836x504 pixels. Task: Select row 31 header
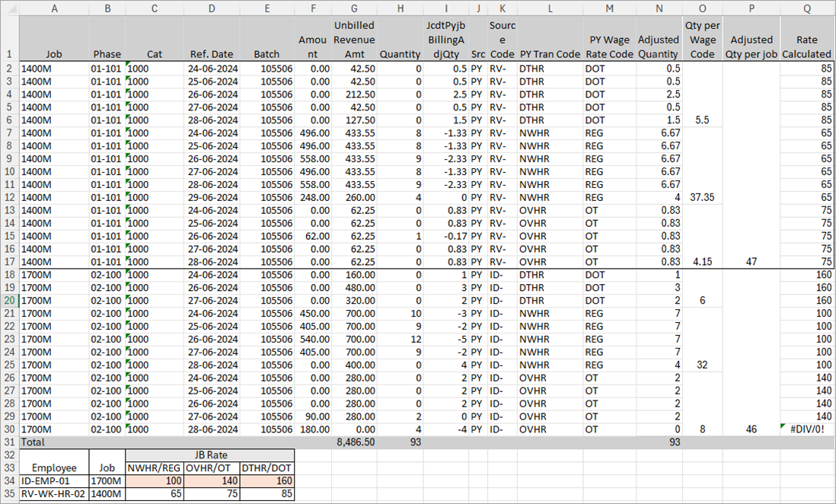point(10,442)
